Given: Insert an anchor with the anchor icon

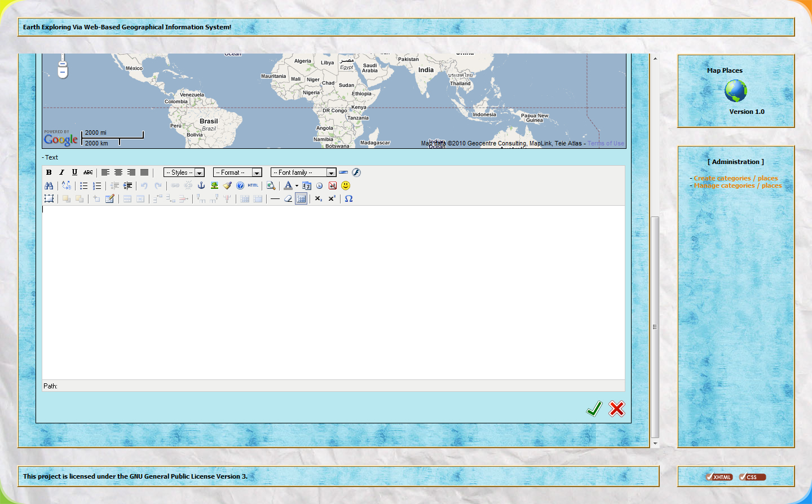Looking at the screenshot, I should [201, 185].
